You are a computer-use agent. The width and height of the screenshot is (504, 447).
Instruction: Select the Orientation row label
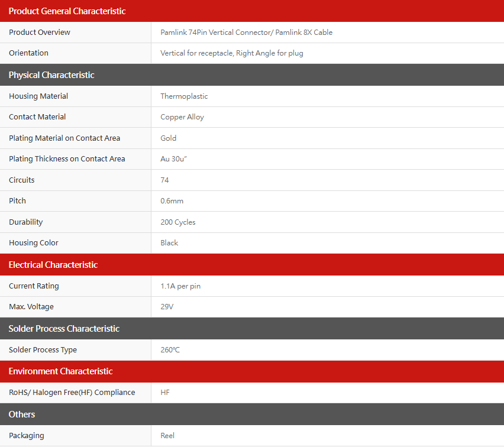point(28,53)
